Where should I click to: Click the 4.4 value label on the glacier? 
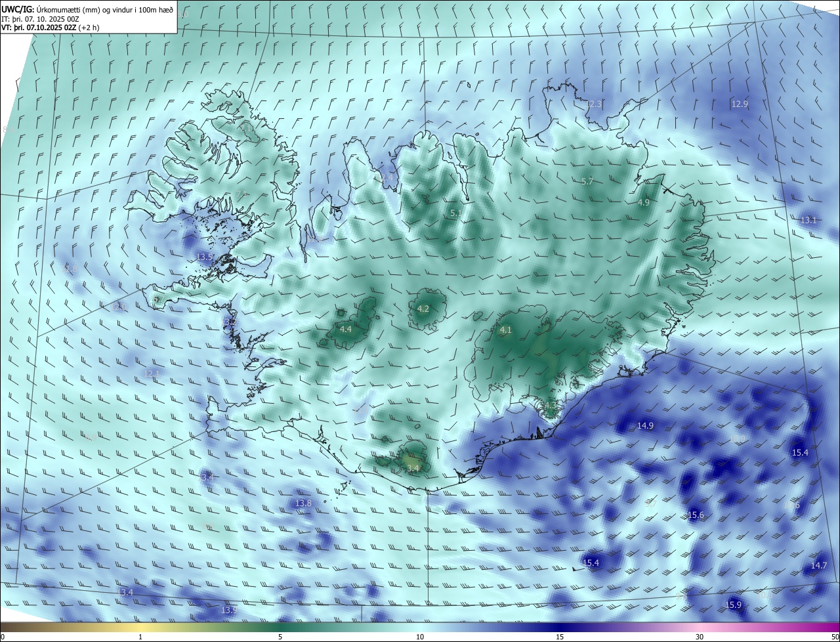[346, 329]
